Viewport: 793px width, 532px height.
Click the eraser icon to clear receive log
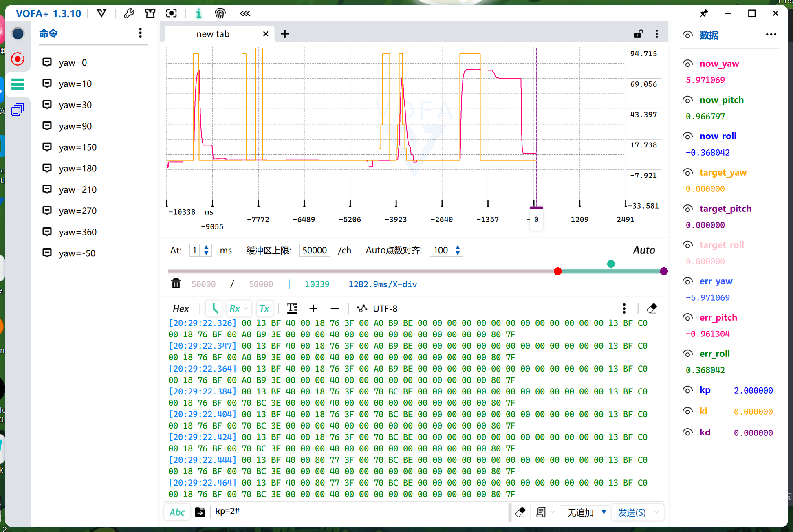(x=652, y=308)
